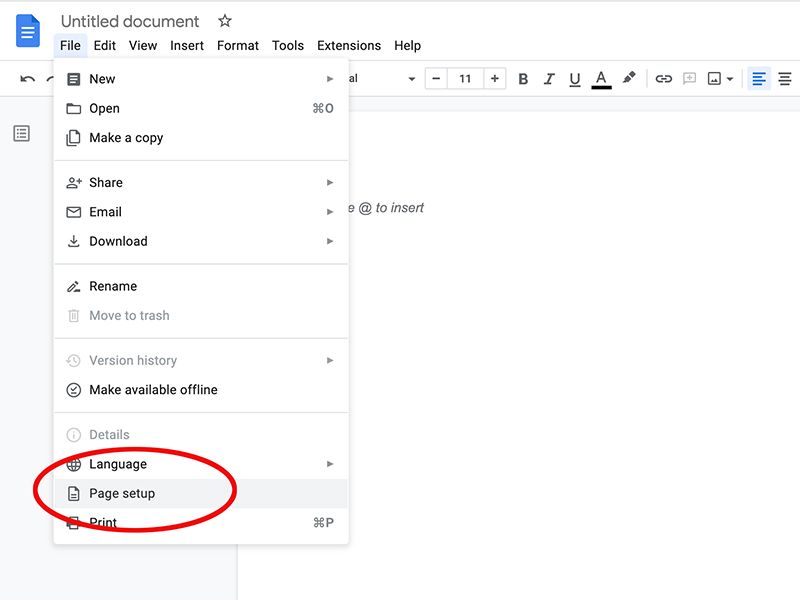800x600 pixels.
Task: Open the Format menu
Action: [x=237, y=45]
